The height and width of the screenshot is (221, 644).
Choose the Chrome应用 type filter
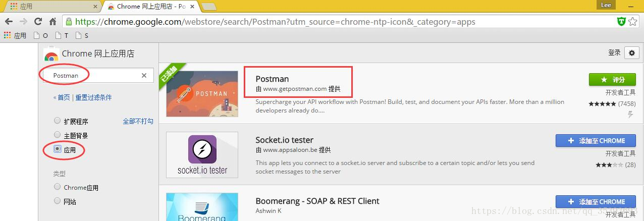[x=57, y=187]
